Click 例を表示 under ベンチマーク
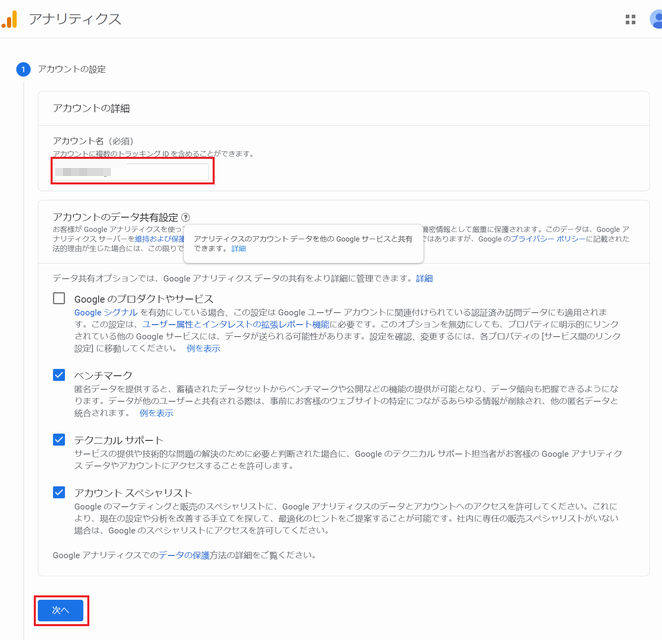 [x=156, y=413]
